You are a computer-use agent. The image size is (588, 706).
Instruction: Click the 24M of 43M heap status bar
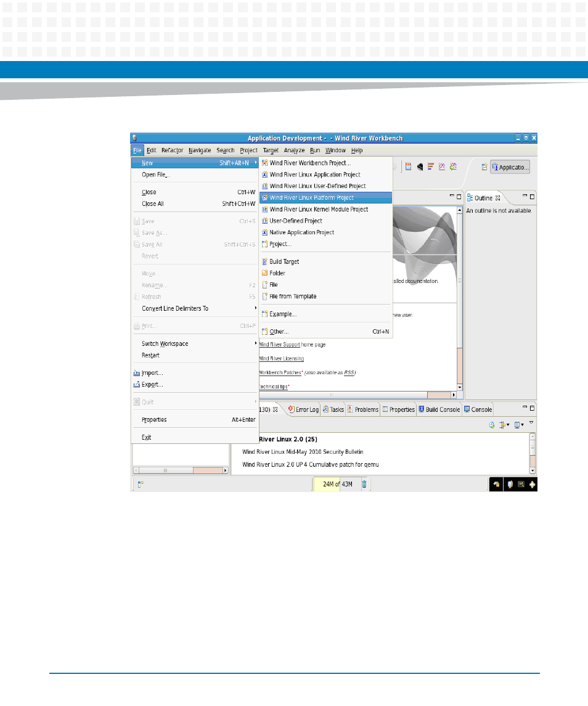pos(337,485)
